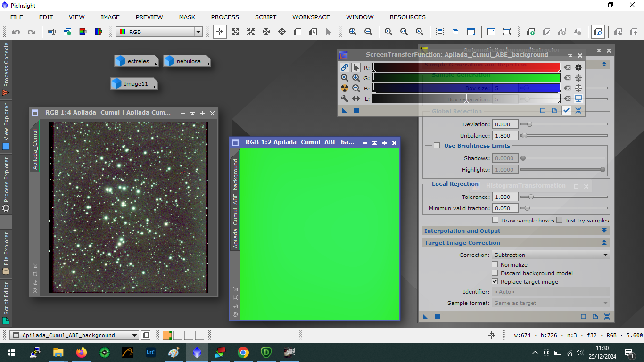The image size is (644, 362).
Task: Open Firefox from the Windows taskbar
Action: pos(81,352)
